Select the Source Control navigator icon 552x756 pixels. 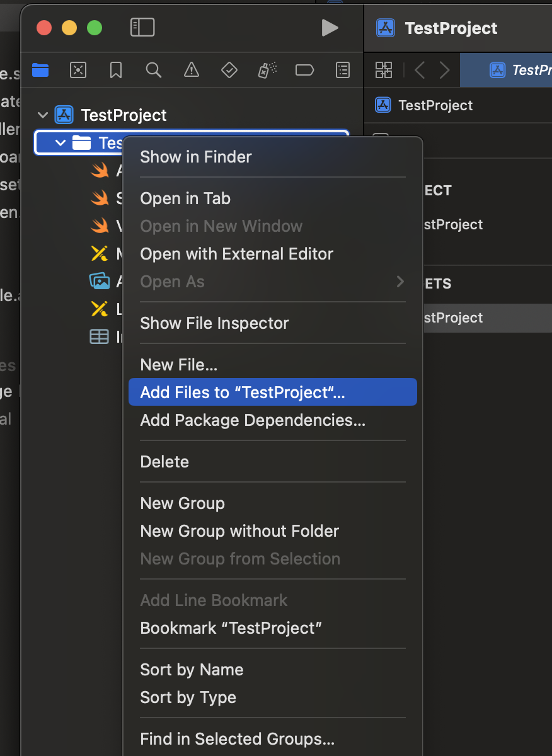coord(78,70)
